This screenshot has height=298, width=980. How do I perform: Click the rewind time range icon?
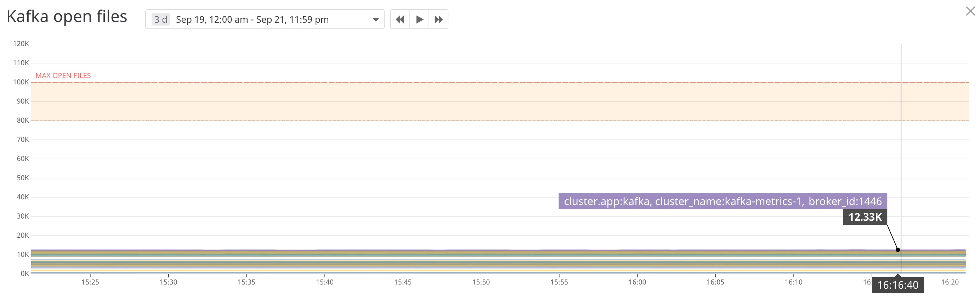pyautogui.click(x=400, y=20)
